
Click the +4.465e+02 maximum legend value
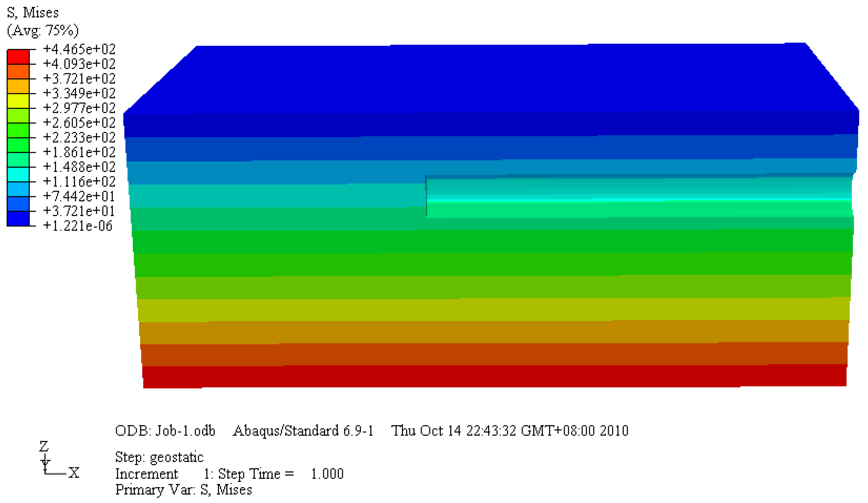pos(79,50)
